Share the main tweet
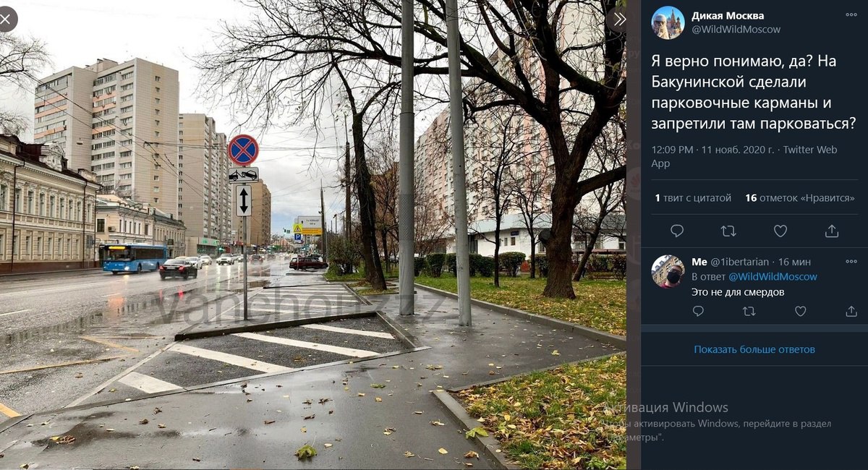The width and height of the screenshot is (868, 470). [x=832, y=231]
